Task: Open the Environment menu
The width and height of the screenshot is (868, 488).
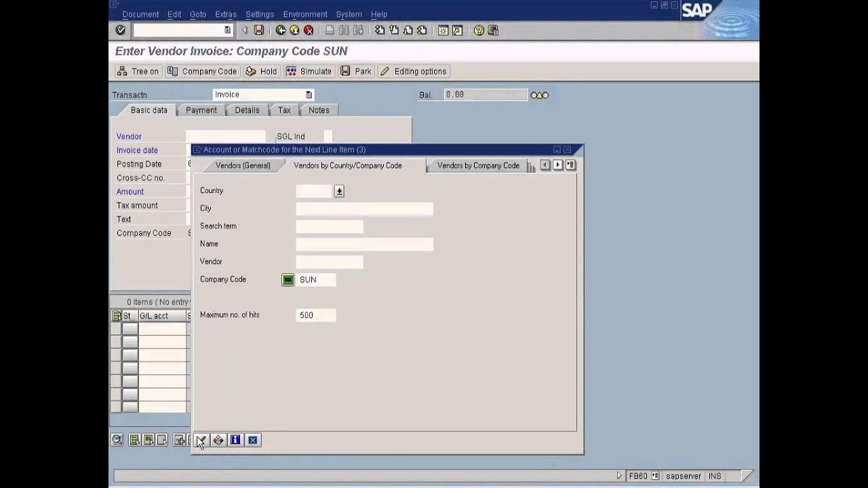Action: [305, 14]
